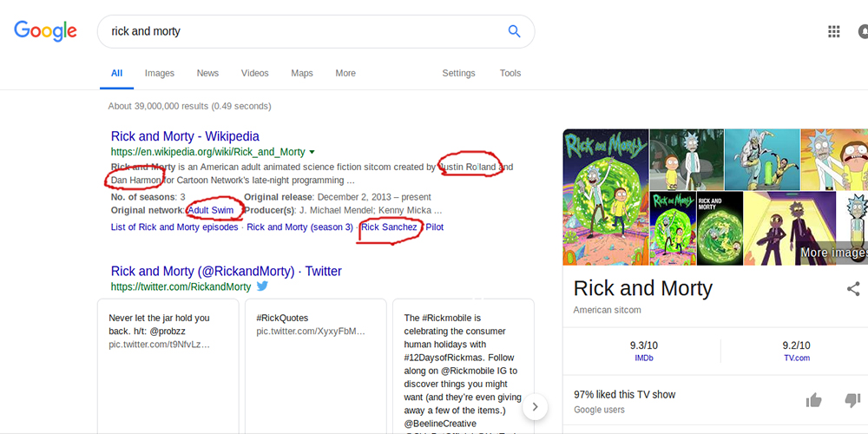
Task: Click the 97% liked this TV show text
Action: click(624, 395)
